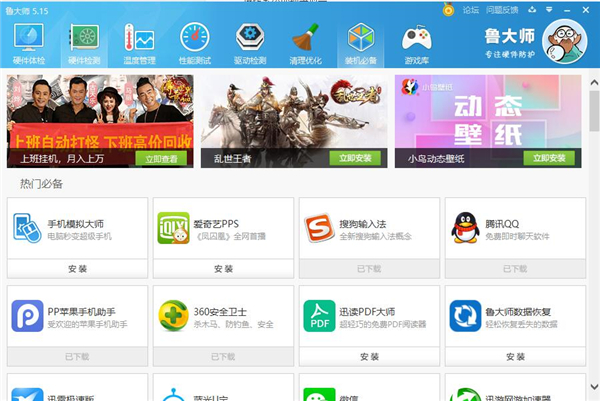Install 迅读PDF大师 with 安装 button

tap(369, 357)
